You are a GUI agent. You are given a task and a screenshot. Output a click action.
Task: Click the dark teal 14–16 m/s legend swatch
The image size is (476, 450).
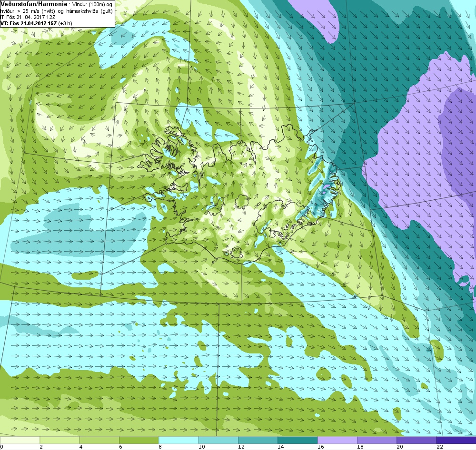(x=297, y=440)
